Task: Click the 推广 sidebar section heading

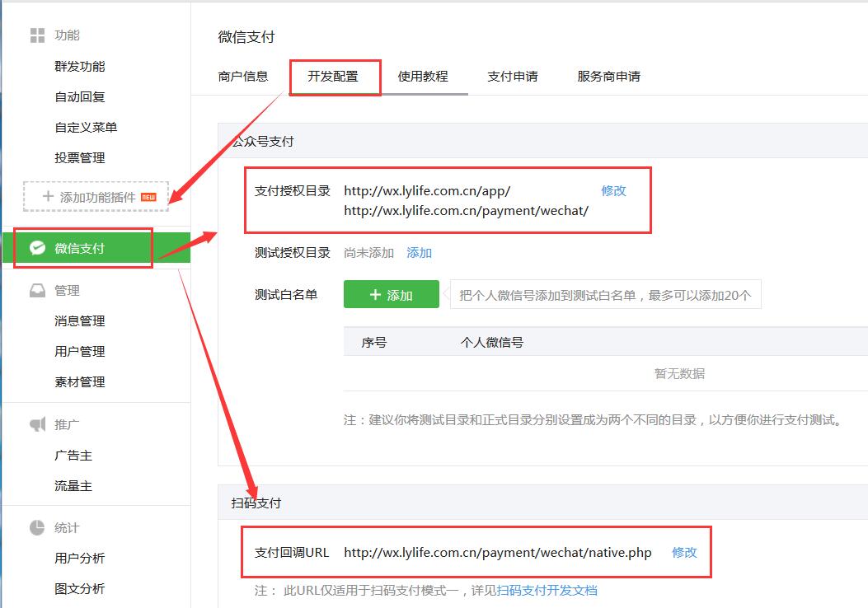Action: [x=67, y=424]
